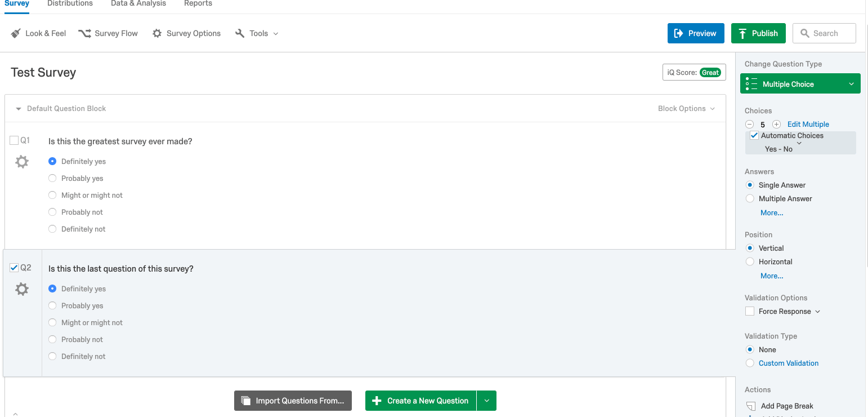Click the Tools wrench icon
868x417 pixels.
pyautogui.click(x=240, y=33)
